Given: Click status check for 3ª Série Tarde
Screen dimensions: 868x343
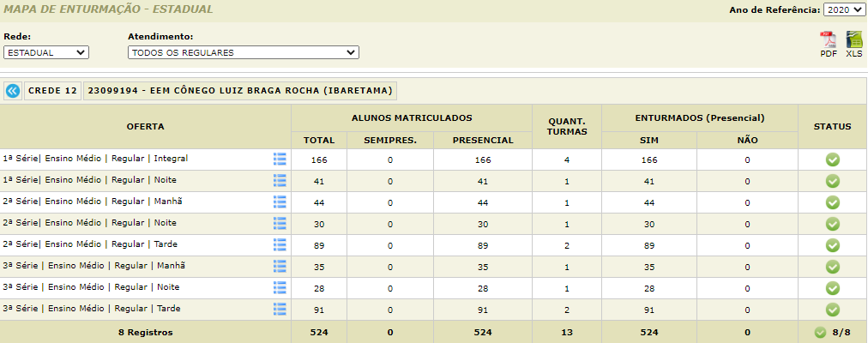Looking at the screenshot, I should click(x=833, y=310).
